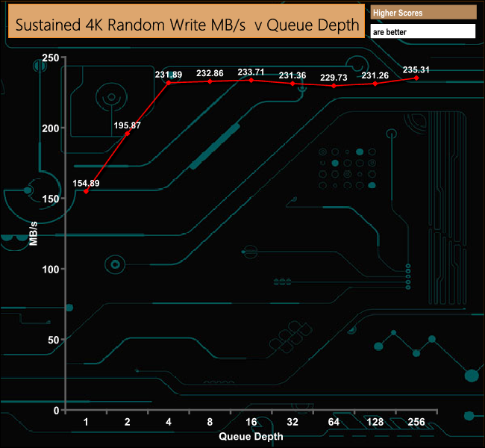Viewport: 485px width, 448px height.
Task: Click the data marker labeled 231.36
Action: tap(292, 84)
